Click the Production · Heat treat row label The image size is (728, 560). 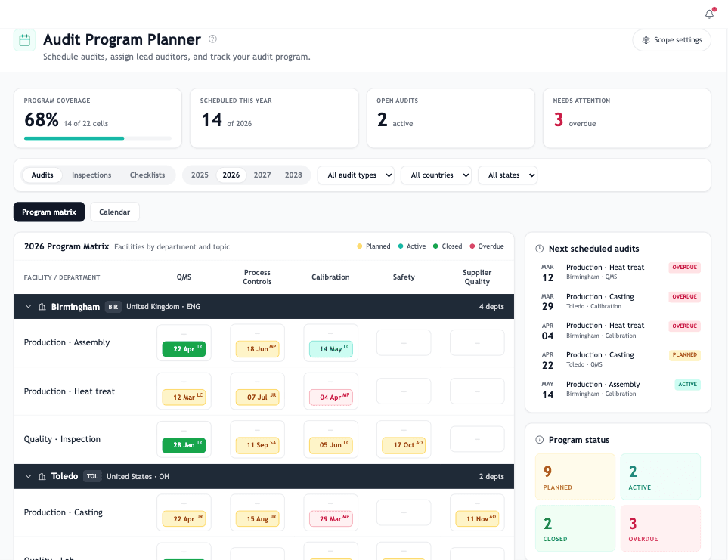[70, 391]
